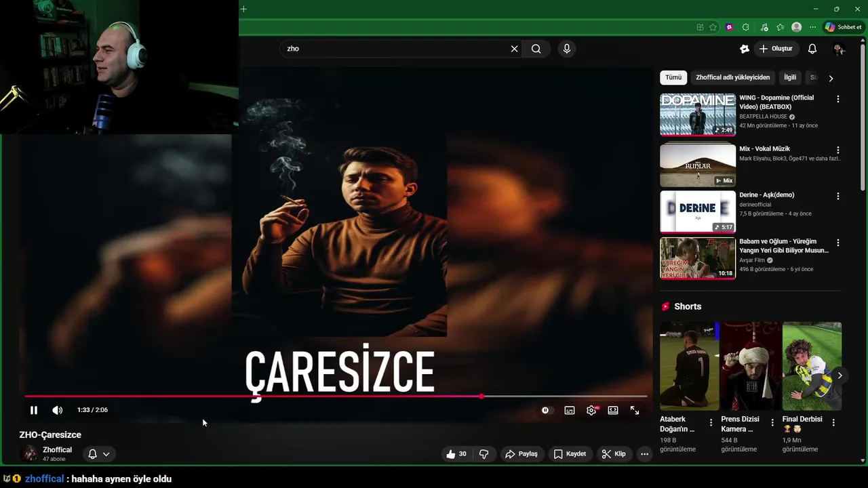Open the 'WING - Dopamine (Official Video)' title

(776, 102)
